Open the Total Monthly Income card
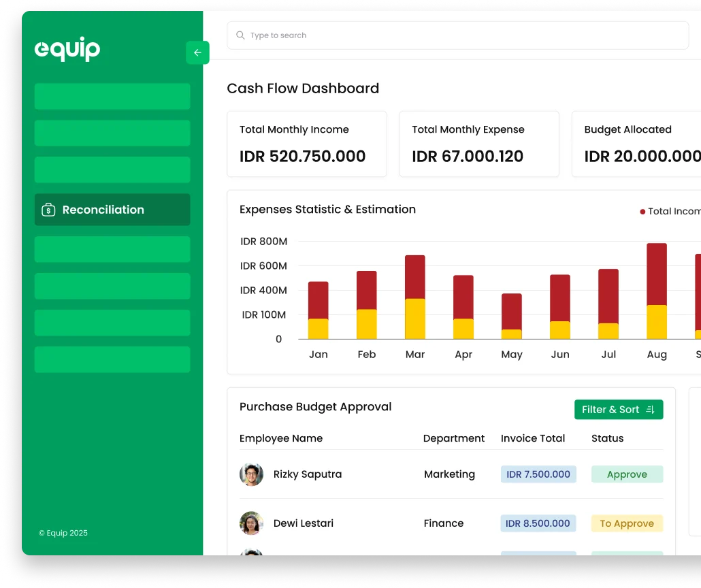The width and height of the screenshot is (701, 588). [306, 144]
